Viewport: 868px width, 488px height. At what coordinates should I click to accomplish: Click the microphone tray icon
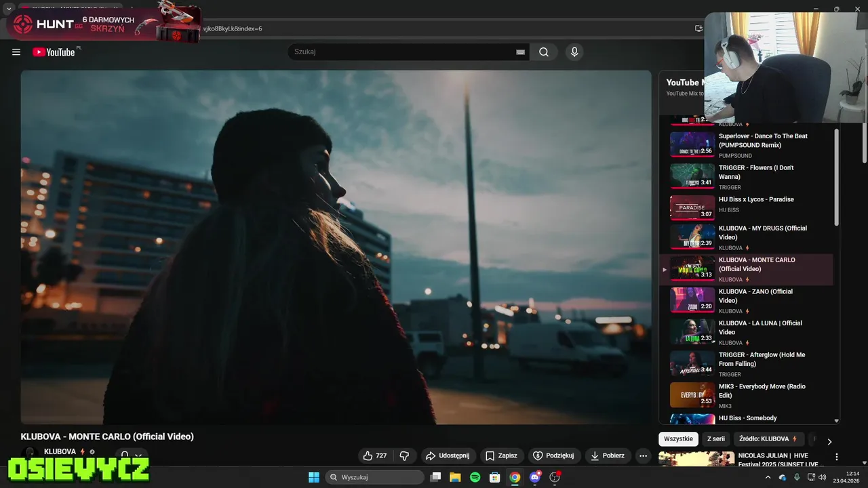[x=797, y=477]
